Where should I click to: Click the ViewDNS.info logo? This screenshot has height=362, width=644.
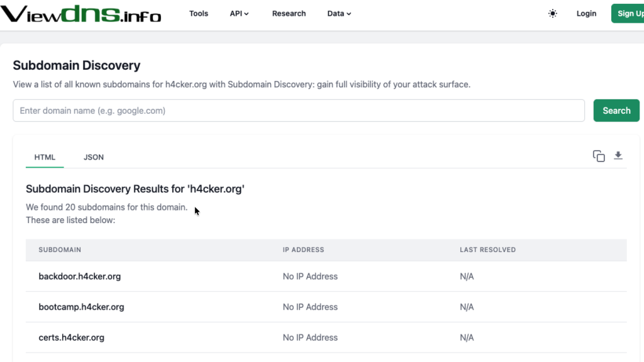click(81, 14)
